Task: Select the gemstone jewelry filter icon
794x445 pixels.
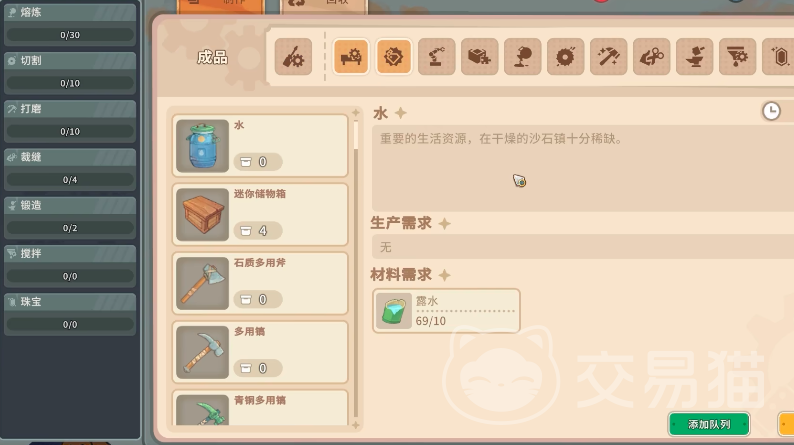Action: [x=778, y=57]
